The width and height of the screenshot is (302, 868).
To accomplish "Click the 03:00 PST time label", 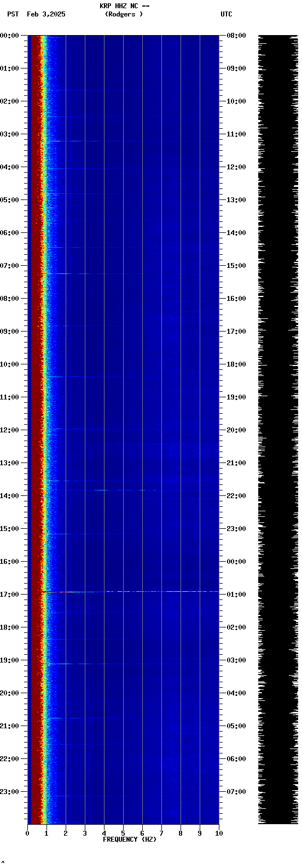I will pos(9,134).
